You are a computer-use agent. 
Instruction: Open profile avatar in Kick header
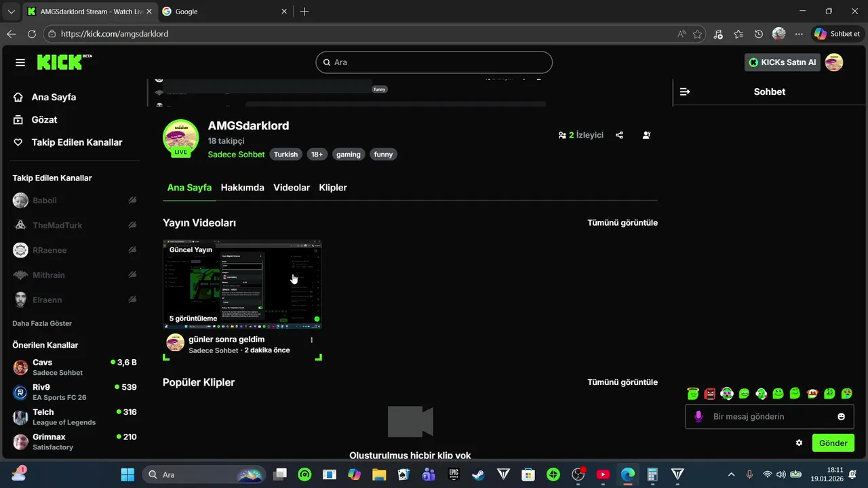click(x=834, y=62)
